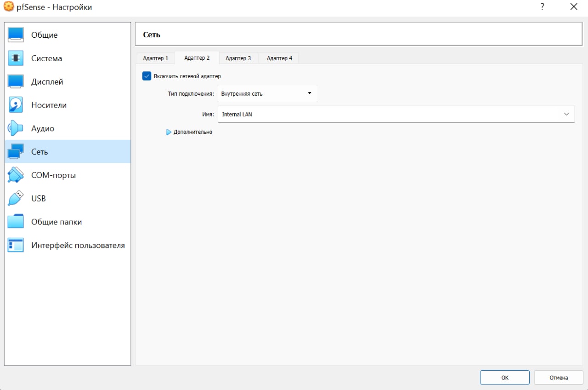Click the Общие category label
Image resolution: width=588 pixels, height=390 pixels.
45,35
